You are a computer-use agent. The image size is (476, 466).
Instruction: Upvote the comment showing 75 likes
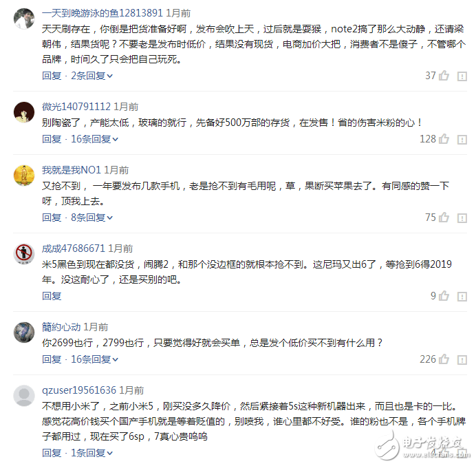point(444,218)
